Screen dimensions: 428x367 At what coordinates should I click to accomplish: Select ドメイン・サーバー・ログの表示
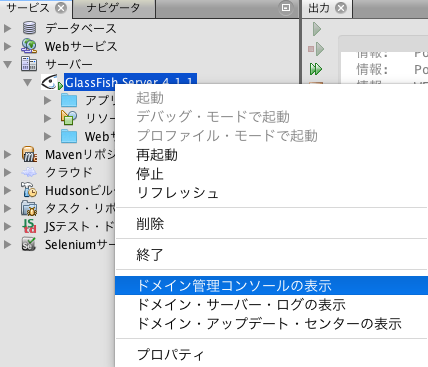(x=271, y=304)
